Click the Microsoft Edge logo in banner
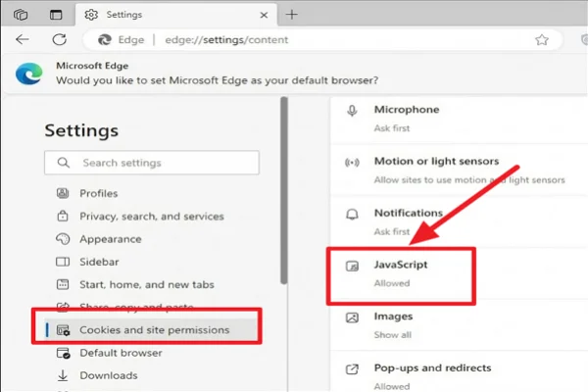The image size is (588, 392). (28, 73)
